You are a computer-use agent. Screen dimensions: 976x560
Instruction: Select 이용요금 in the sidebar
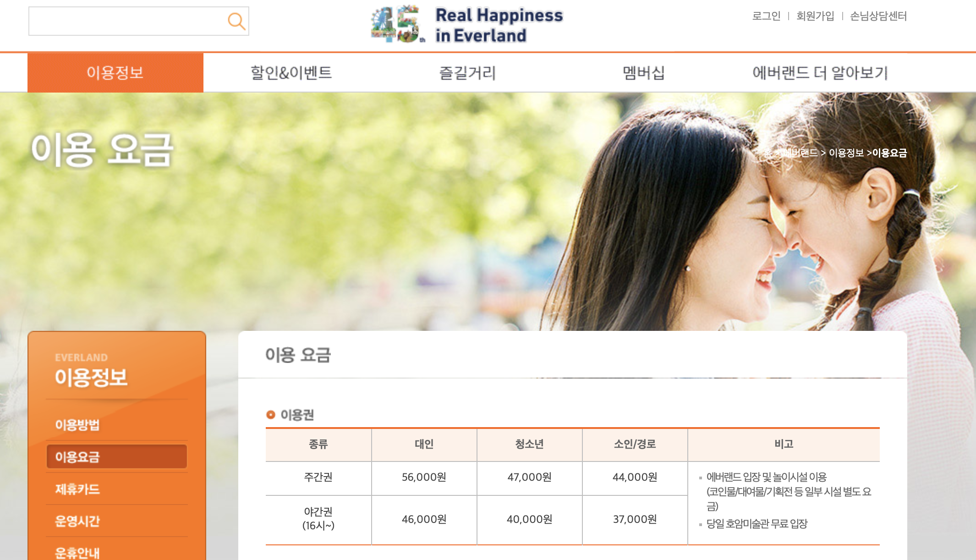pyautogui.click(x=77, y=457)
